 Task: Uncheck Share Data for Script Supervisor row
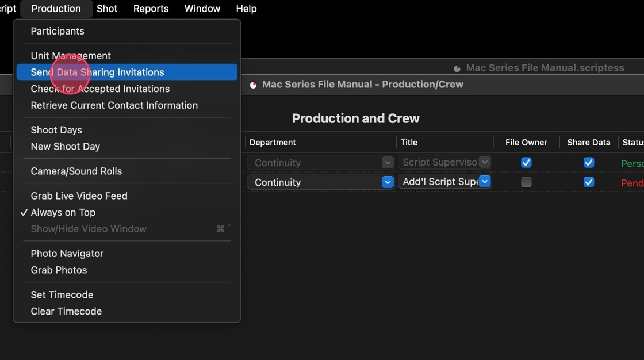589,163
